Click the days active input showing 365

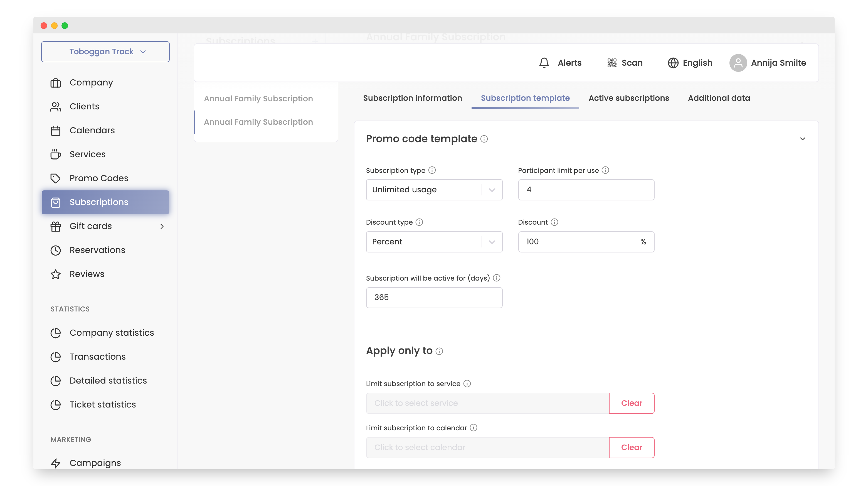point(434,297)
